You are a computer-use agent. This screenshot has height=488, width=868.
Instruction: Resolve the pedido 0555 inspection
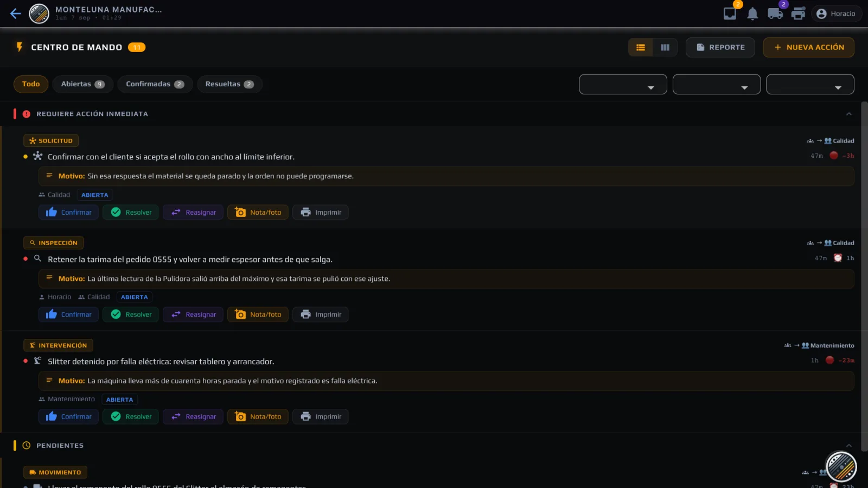click(131, 314)
